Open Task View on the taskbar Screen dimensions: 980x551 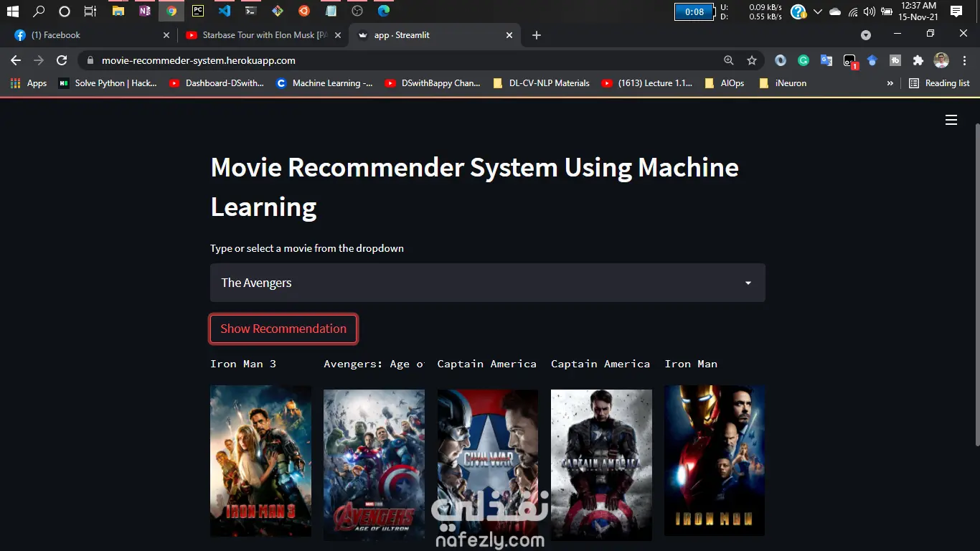point(90,11)
